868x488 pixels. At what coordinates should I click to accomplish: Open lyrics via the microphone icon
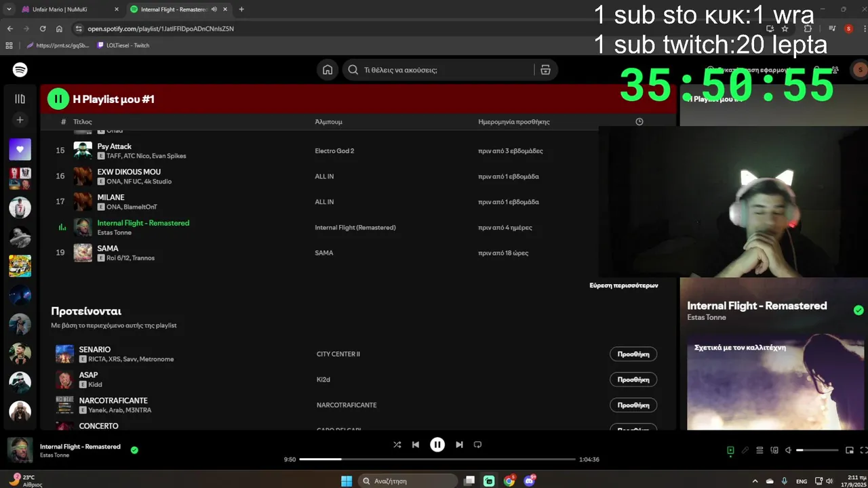pyautogui.click(x=745, y=450)
